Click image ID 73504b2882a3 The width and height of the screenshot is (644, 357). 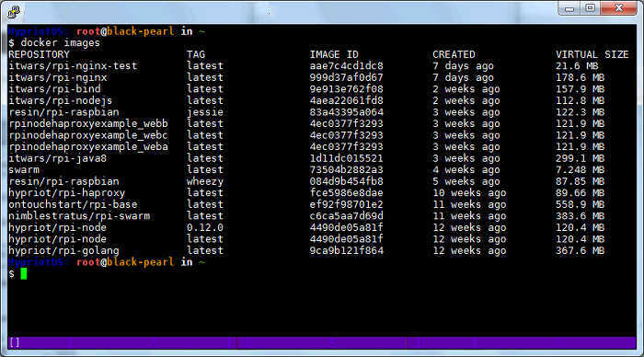346,169
